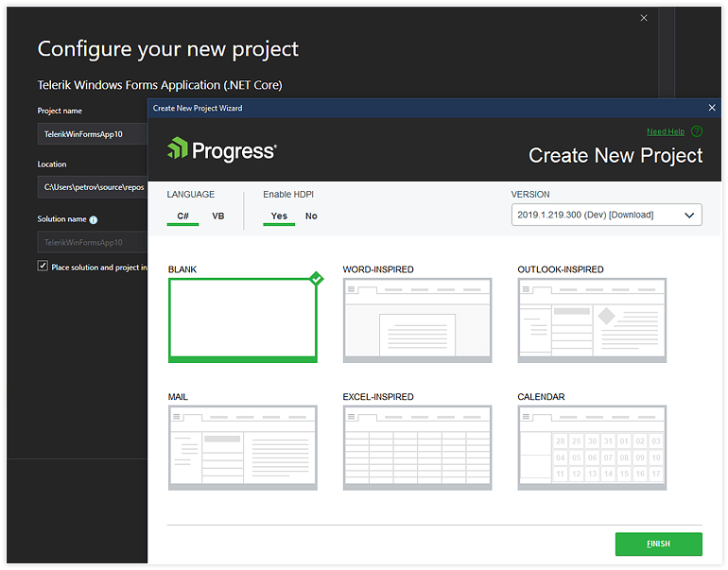Click the Solution name info icon
Image resolution: width=728 pixels, height=570 pixels.
point(94,220)
